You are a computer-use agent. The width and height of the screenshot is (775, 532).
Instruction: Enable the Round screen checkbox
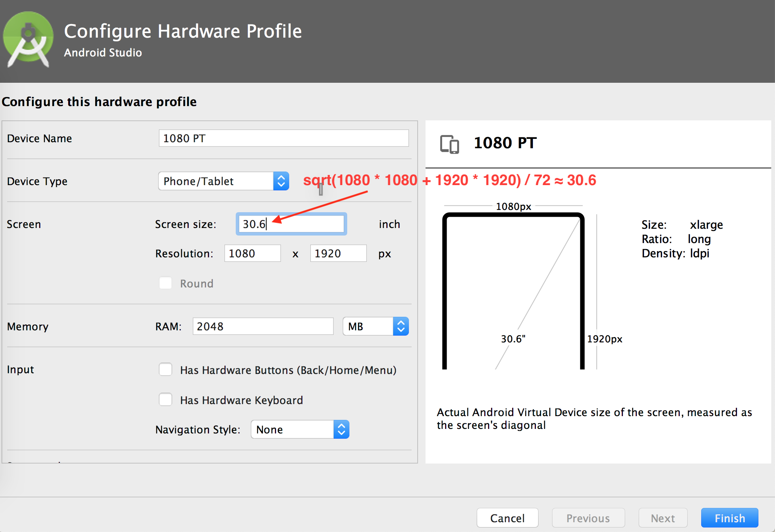[x=166, y=283]
